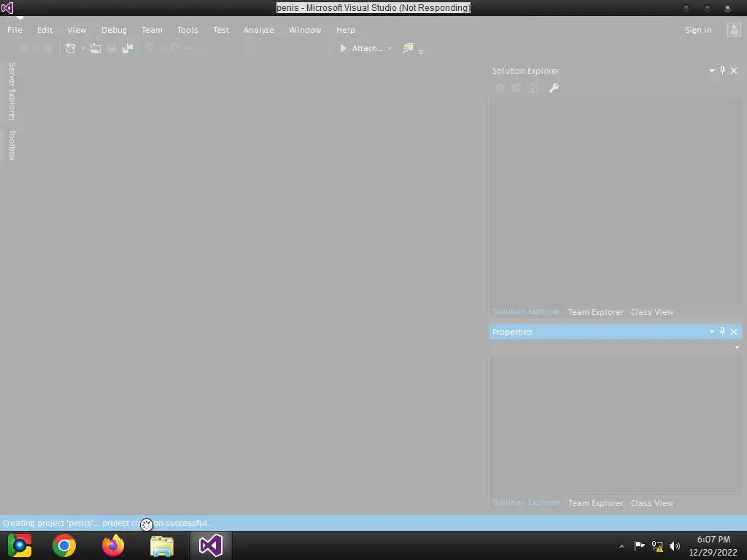Close the Solution Explorer panel
Viewport: 747px width, 560px height.
pyautogui.click(x=734, y=71)
